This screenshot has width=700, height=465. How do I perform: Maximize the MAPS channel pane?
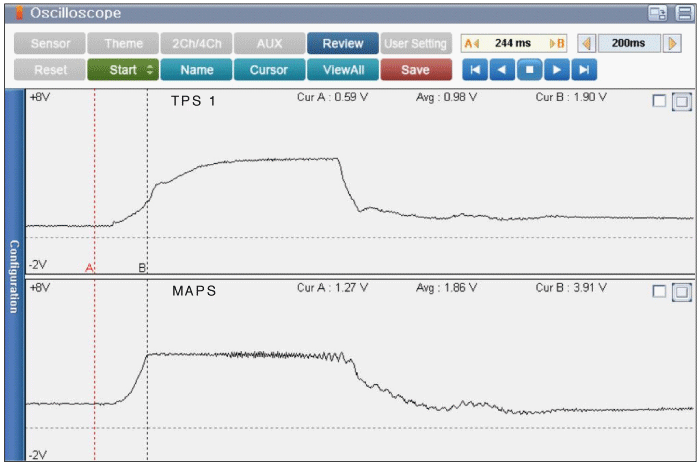click(682, 292)
